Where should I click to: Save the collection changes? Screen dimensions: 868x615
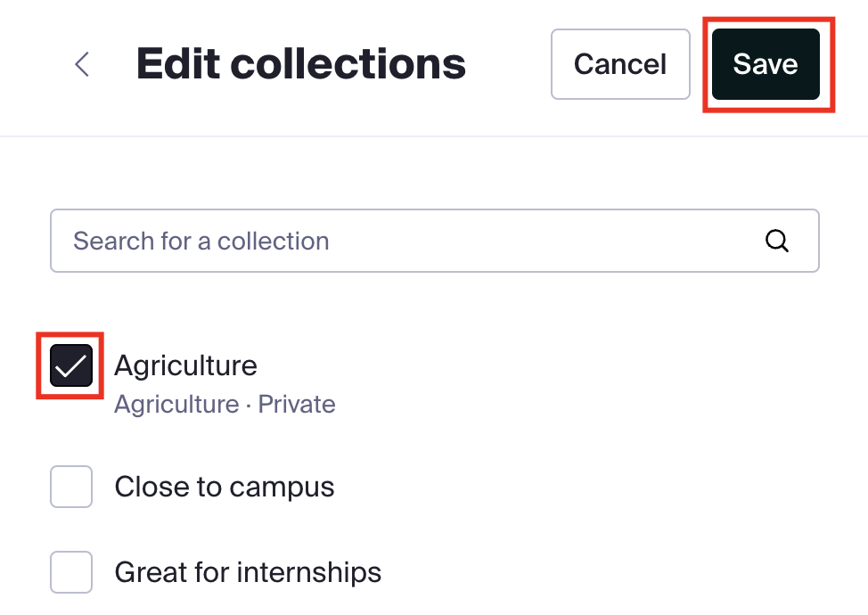pos(766,64)
